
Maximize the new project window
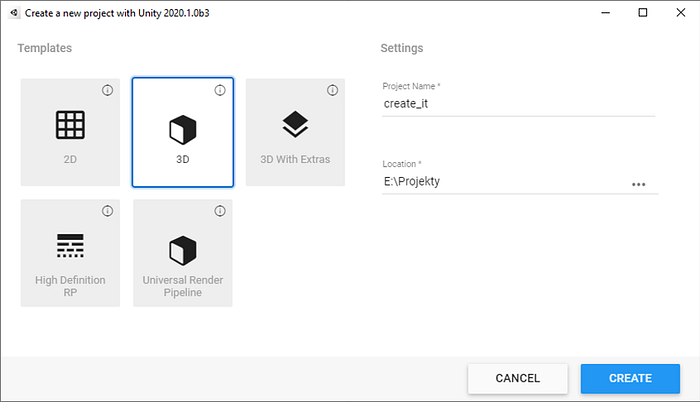tap(643, 12)
